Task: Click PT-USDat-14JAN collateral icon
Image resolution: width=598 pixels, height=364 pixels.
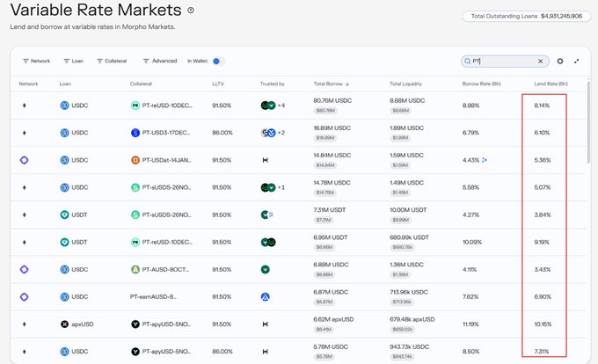Action: pyautogui.click(x=135, y=160)
